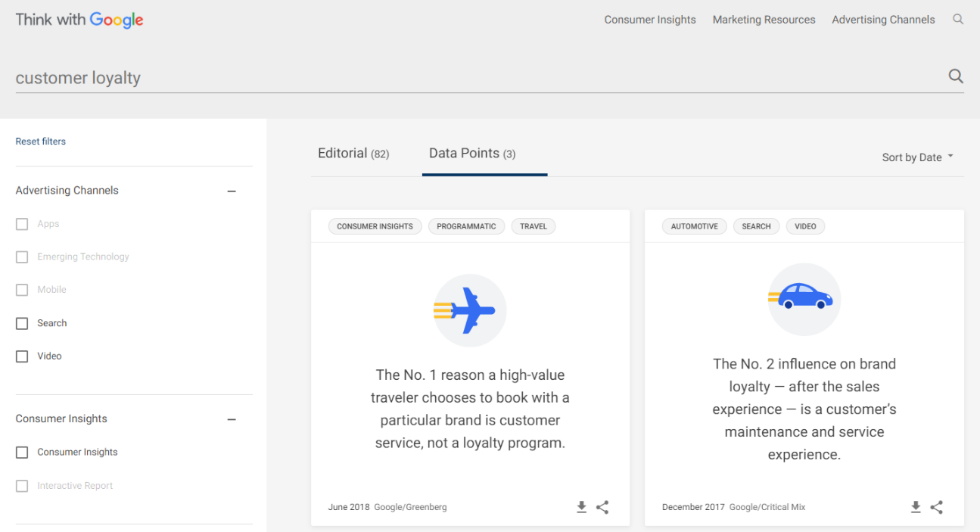Click the blue airplane illustration

[469, 310]
